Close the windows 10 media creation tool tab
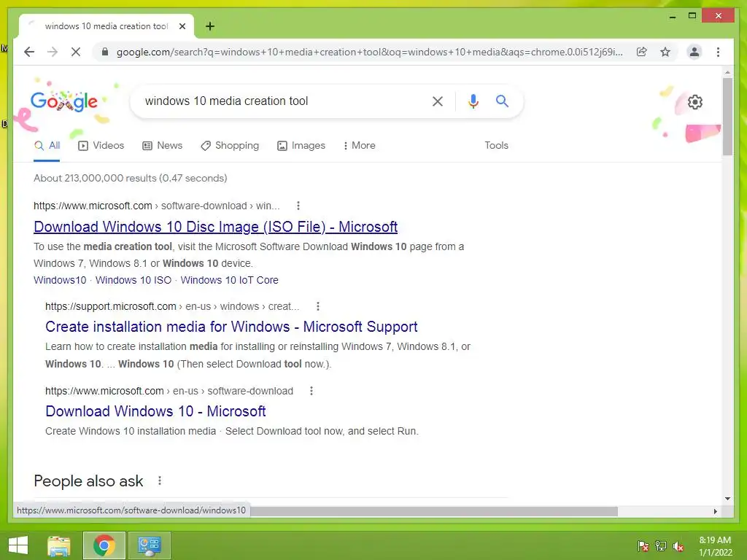Viewport: 747px width, 560px height. pyautogui.click(x=182, y=26)
